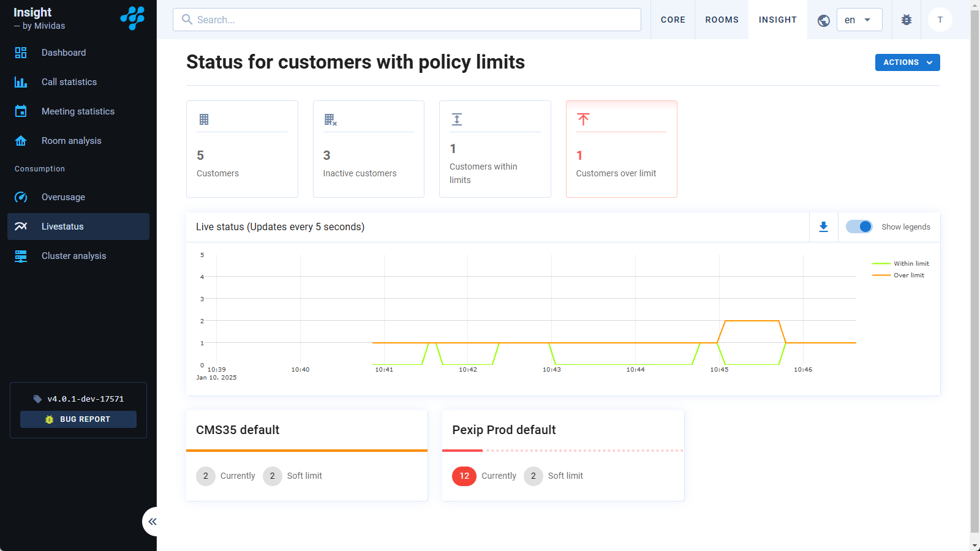
Task: Click the Customers building grid icon
Action: pyautogui.click(x=204, y=119)
